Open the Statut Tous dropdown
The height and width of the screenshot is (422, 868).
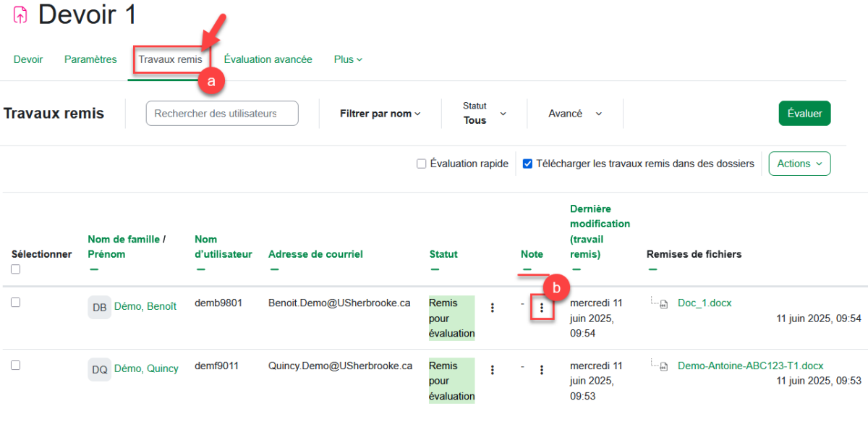(x=484, y=114)
